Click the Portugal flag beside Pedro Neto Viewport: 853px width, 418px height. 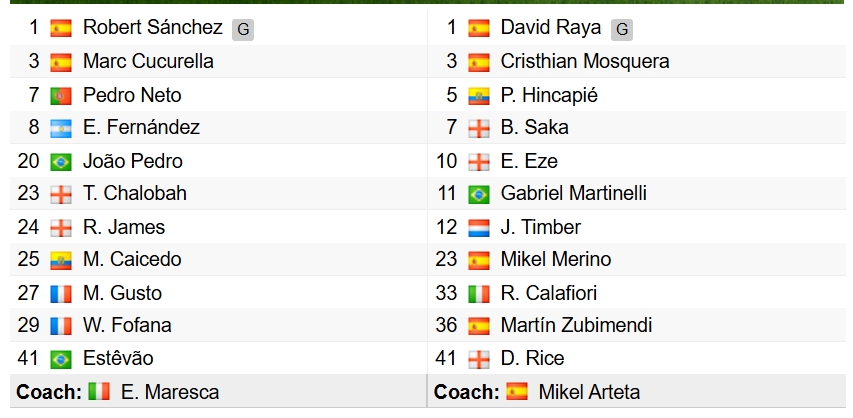[x=61, y=96]
